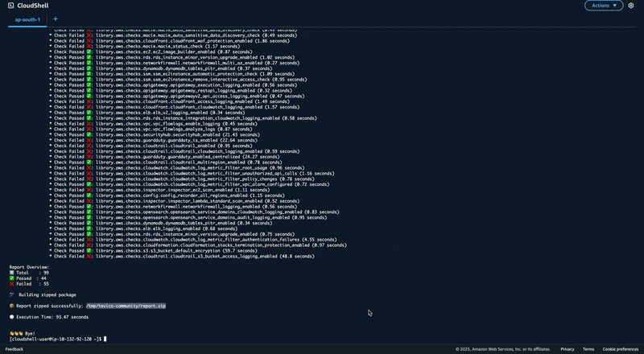Open a new terminal tab with plus icon
The width and height of the screenshot is (644, 354).
56,19
